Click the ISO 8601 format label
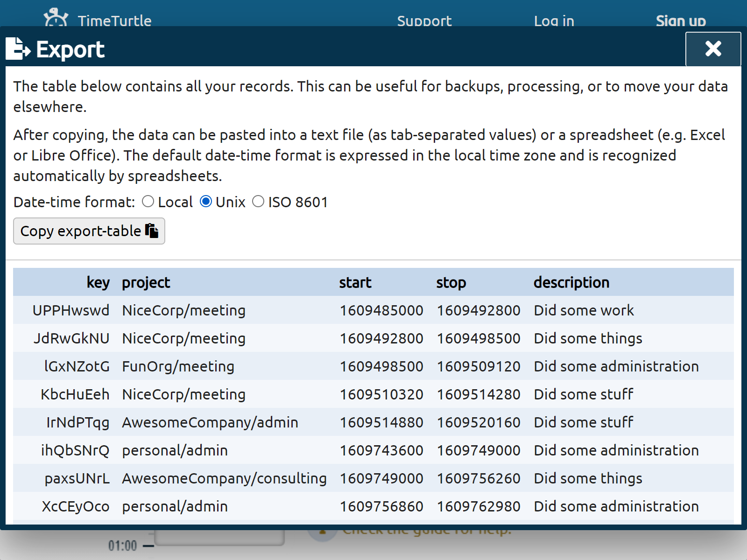 (298, 202)
